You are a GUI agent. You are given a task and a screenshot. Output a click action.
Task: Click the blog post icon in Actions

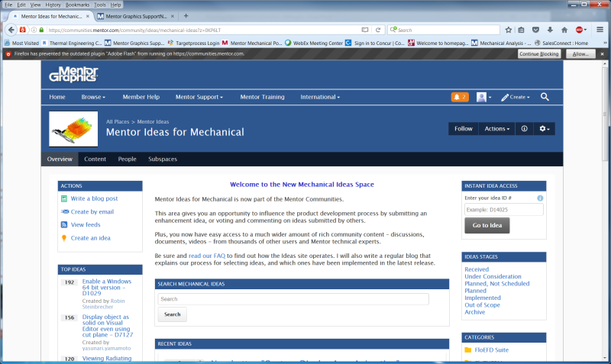tap(64, 198)
